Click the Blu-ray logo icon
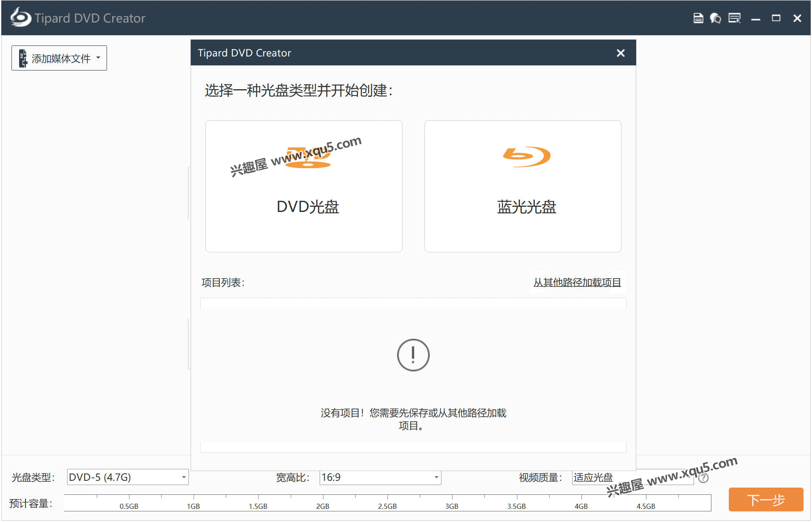 (x=526, y=157)
